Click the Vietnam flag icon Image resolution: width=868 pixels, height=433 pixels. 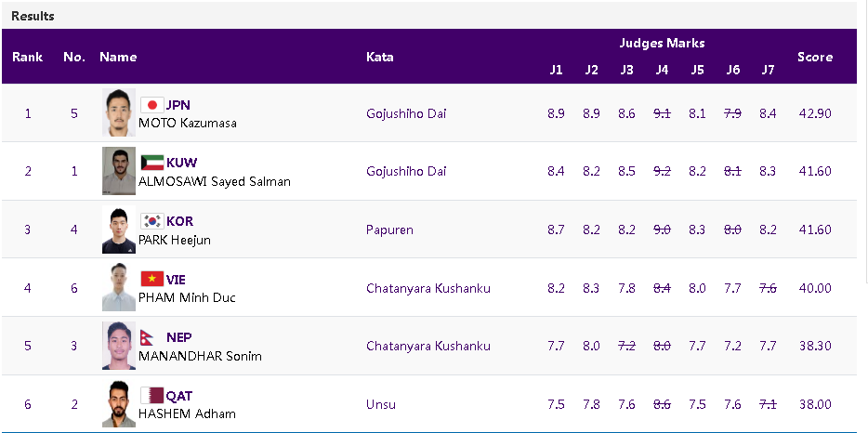point(151,279)
